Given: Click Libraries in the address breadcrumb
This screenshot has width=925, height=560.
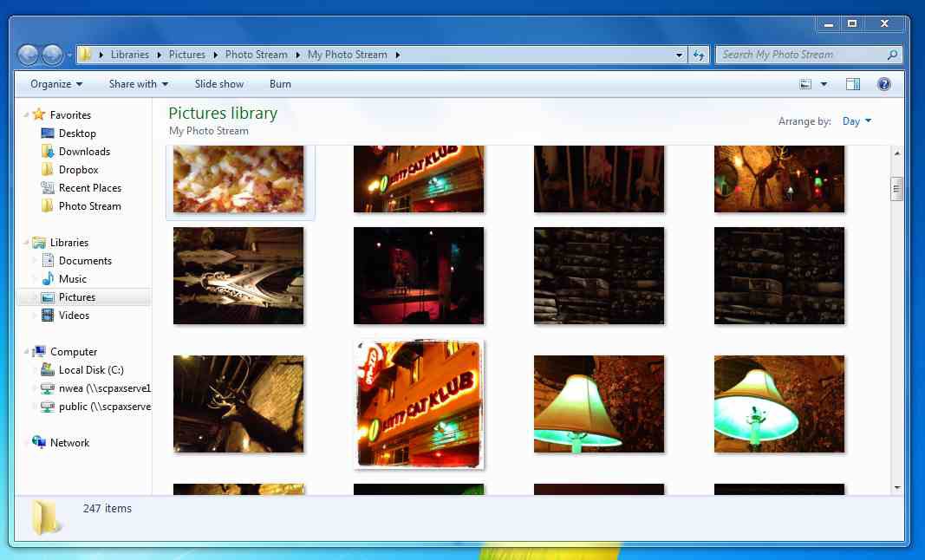Looking at the screenshot, I should pos(130,55).
